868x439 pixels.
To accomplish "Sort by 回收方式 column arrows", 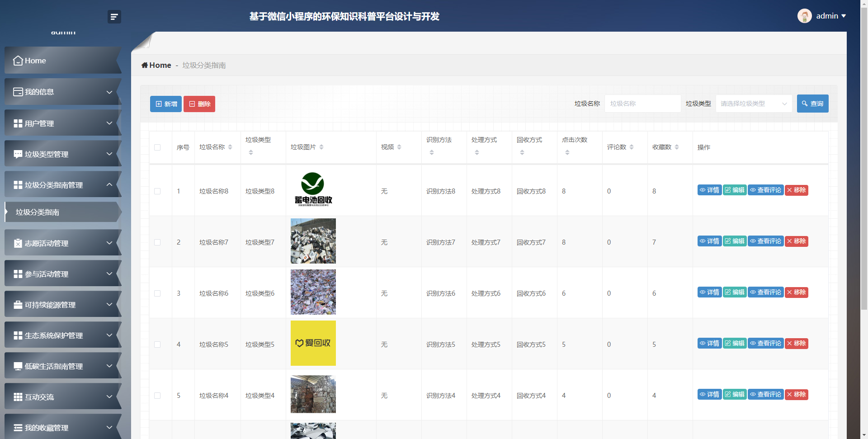I will (522, 152).
